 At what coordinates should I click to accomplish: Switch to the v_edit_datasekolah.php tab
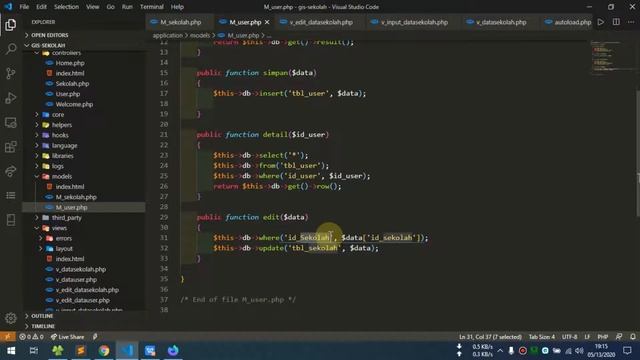click(320, 22)
